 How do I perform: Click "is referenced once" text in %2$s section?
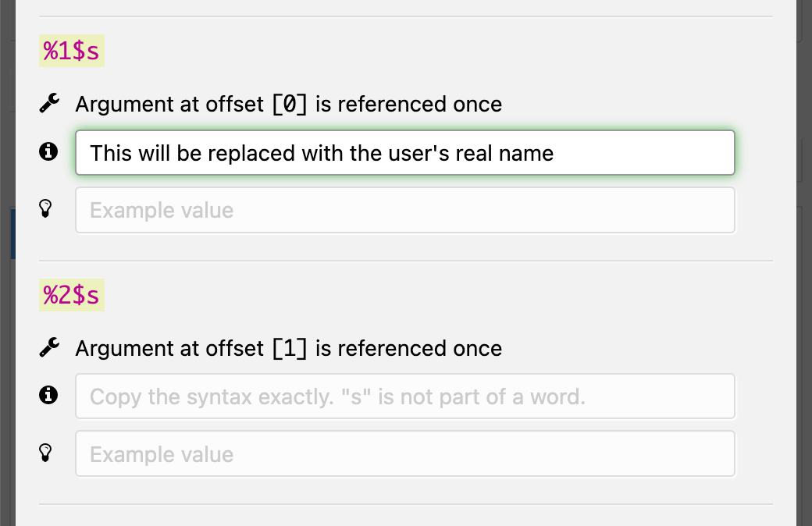(x=408, y=348)
